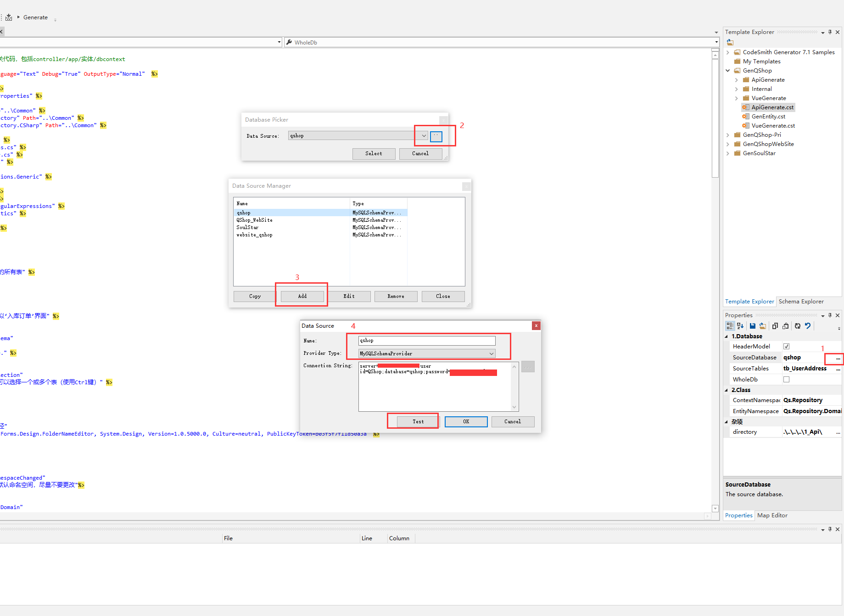
Task: Toggle the HeaderModel checkbox
Action: click(786, 347)
